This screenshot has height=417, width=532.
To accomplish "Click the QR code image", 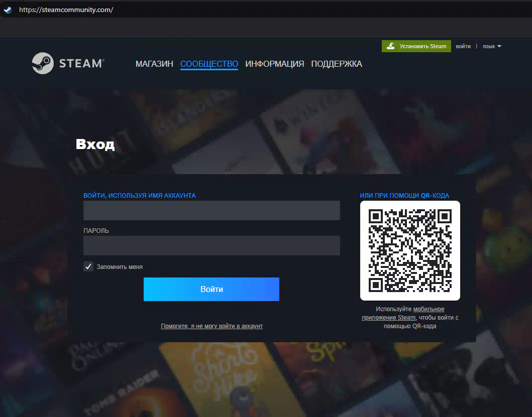I will coord(410,250).
